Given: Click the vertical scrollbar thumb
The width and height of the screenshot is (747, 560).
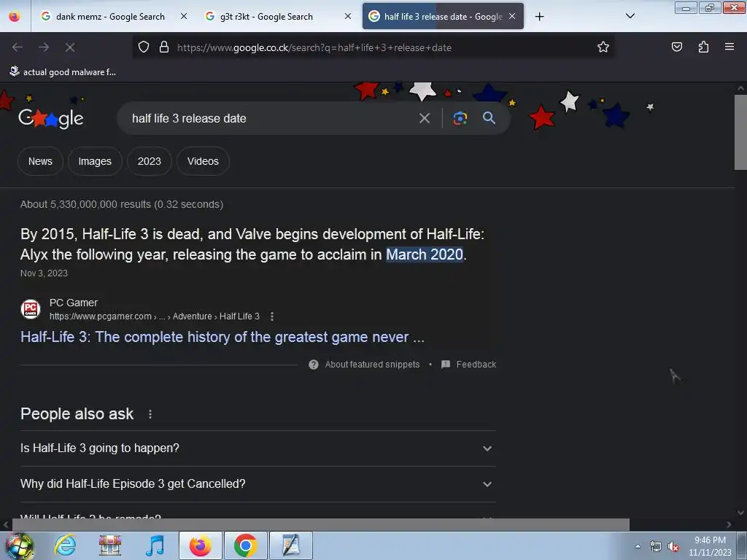Looking at the screenshot, I should pos(741,132).
